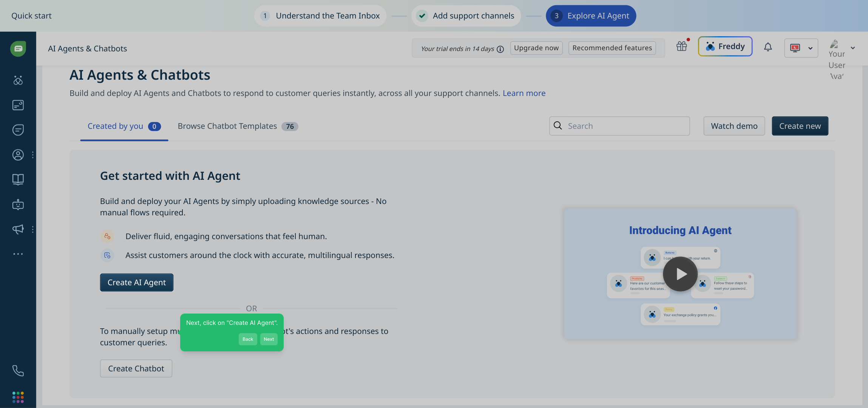Viewport: 868px width, 408px height.
Task: Open the colorful app switcher grid
Action: [x=18, y=397]
